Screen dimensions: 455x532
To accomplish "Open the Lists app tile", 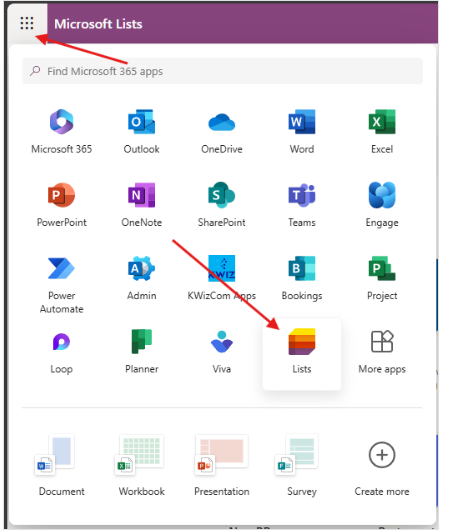I will 302,354.
